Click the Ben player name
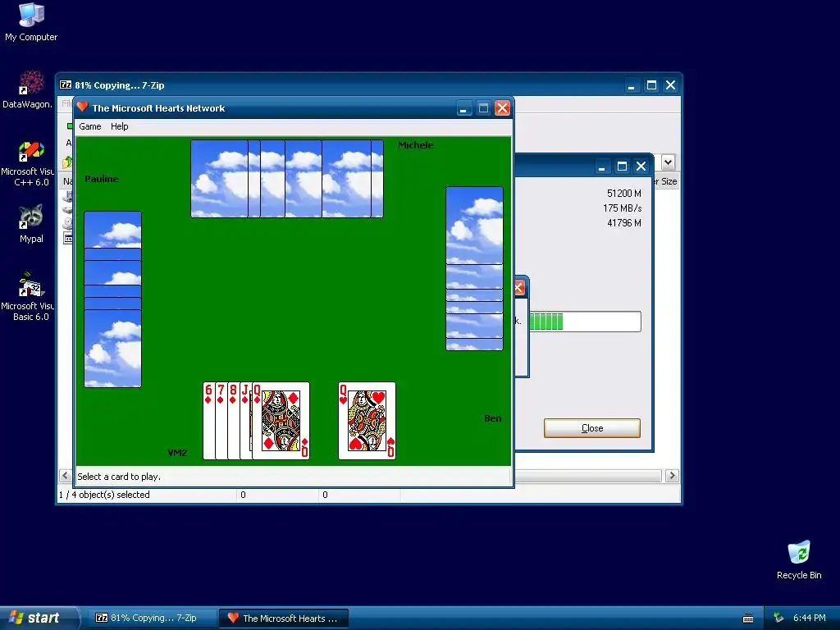 pyautogui.click(x=493, y=418)
